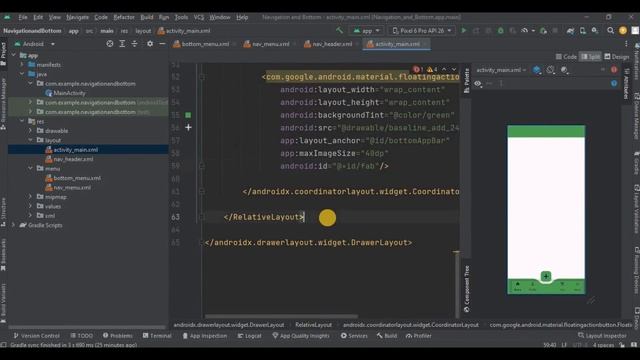This screenshot has height=360, width=640.
Task: Toggle the Palette side panel
Action: pos(466,81)
